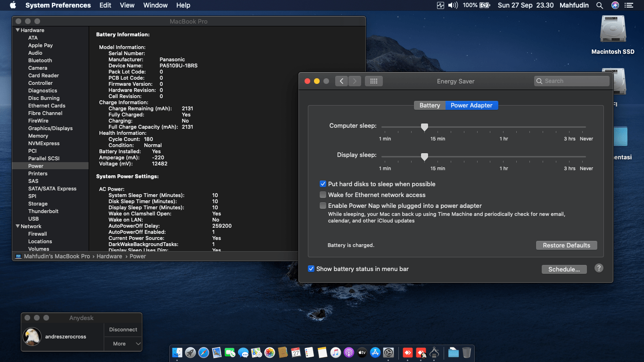Show all preferences grid button
The width and height of the screenshot is (644, 362).
click(x=374, y=81)
